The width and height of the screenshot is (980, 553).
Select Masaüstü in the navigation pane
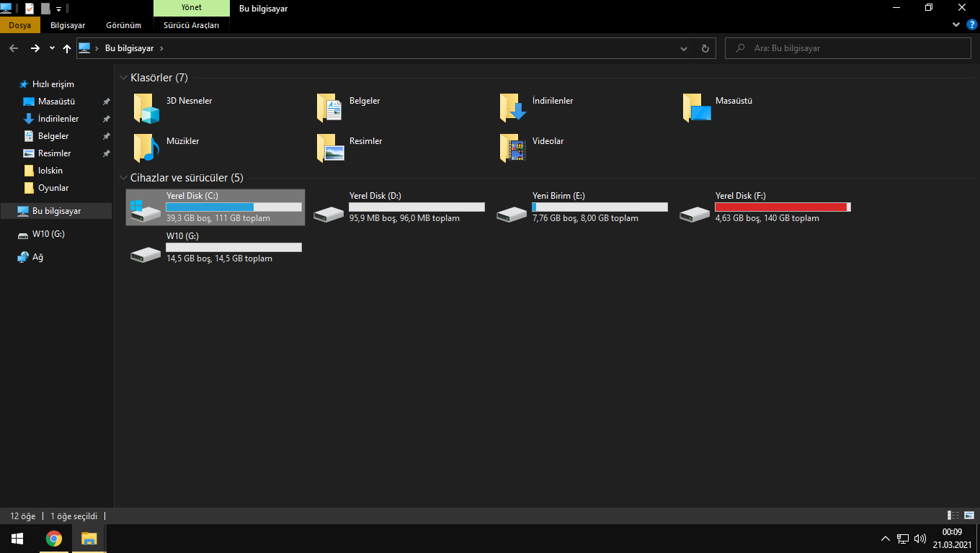pyautogui.click(x=56, y=102)
